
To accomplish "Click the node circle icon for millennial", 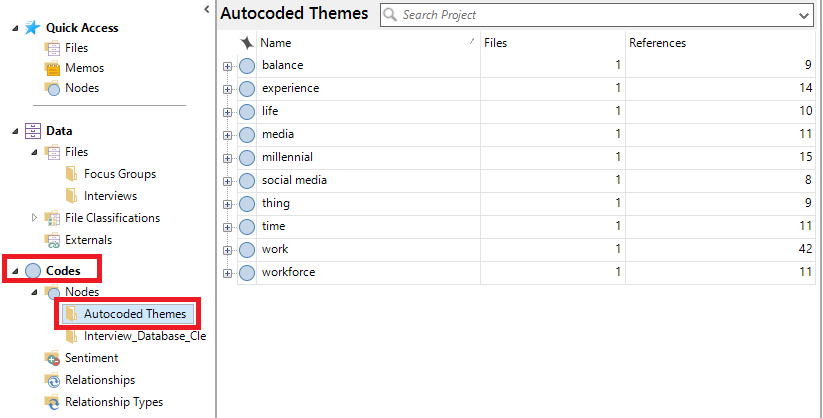I will click(x=247, y=158).
